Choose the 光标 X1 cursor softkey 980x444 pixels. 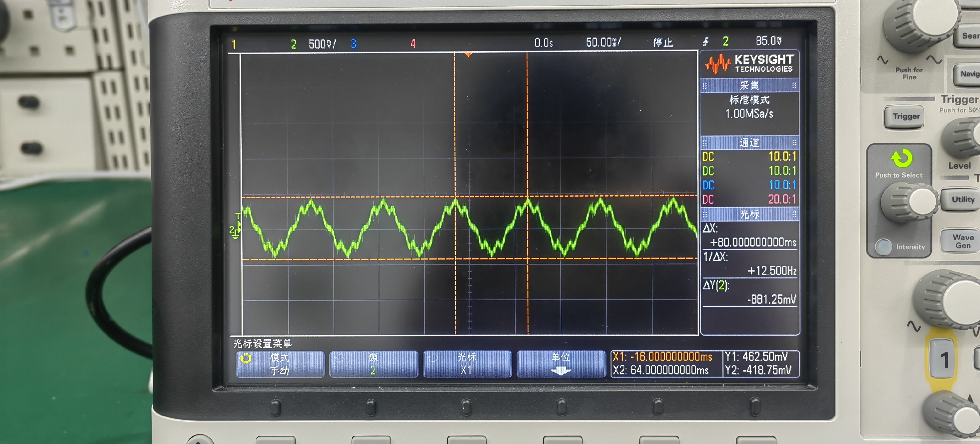pos(467,364)
